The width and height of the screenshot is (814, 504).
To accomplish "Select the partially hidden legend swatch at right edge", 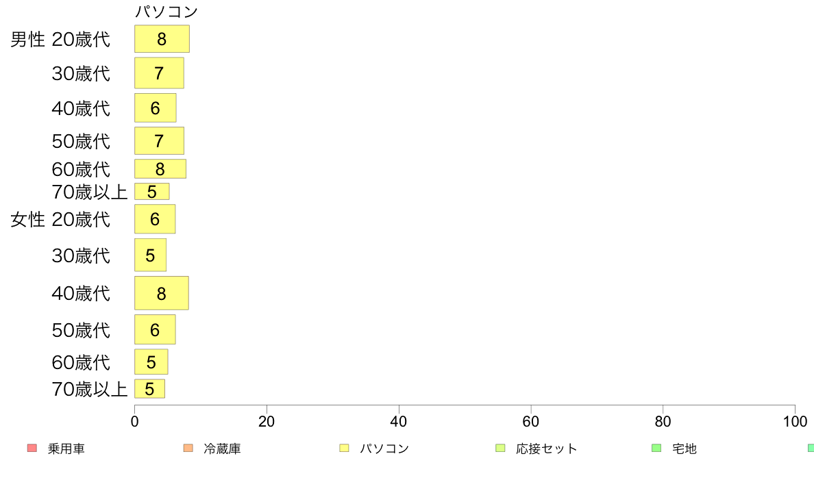I will (811, 448).
